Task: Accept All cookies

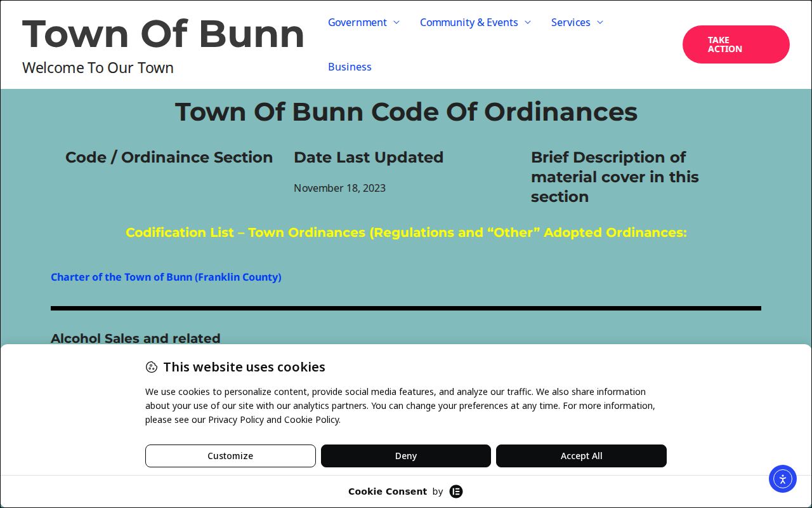Action: [x=581, y=456]
